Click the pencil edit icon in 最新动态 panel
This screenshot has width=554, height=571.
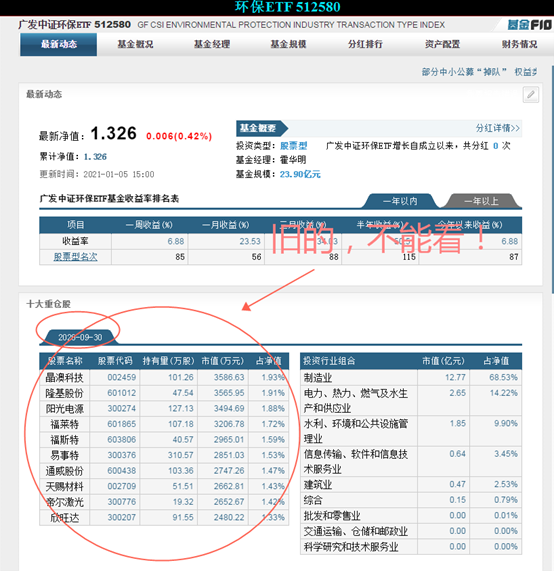[x=531, y=95]
